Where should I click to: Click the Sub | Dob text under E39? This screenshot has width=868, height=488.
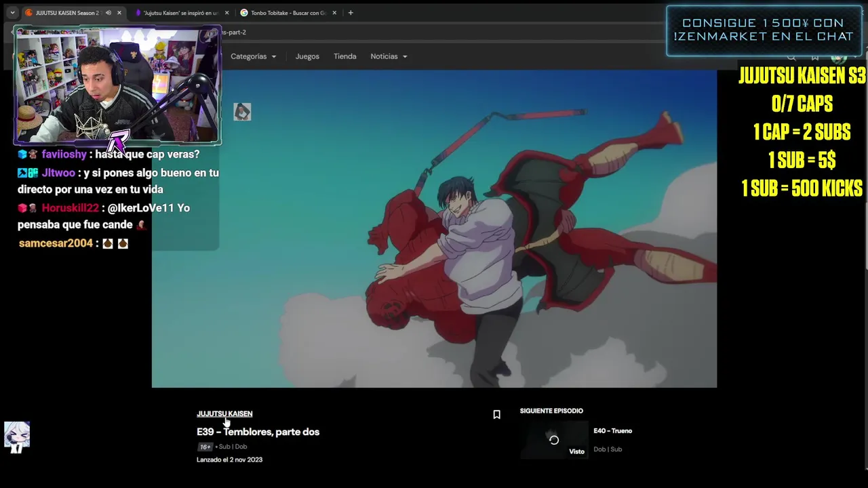[x=233, y=447]
